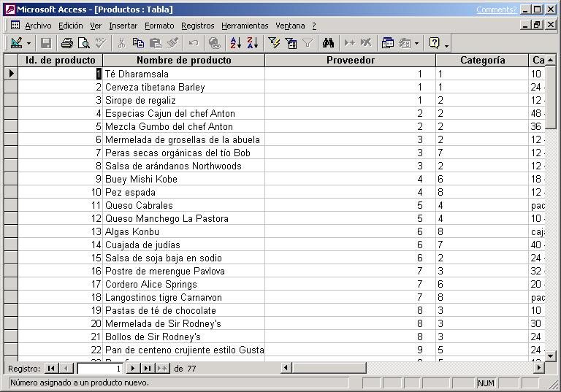
Task: Click the cell 'Pastas de té de chocolate'
Action: (184, 310)
